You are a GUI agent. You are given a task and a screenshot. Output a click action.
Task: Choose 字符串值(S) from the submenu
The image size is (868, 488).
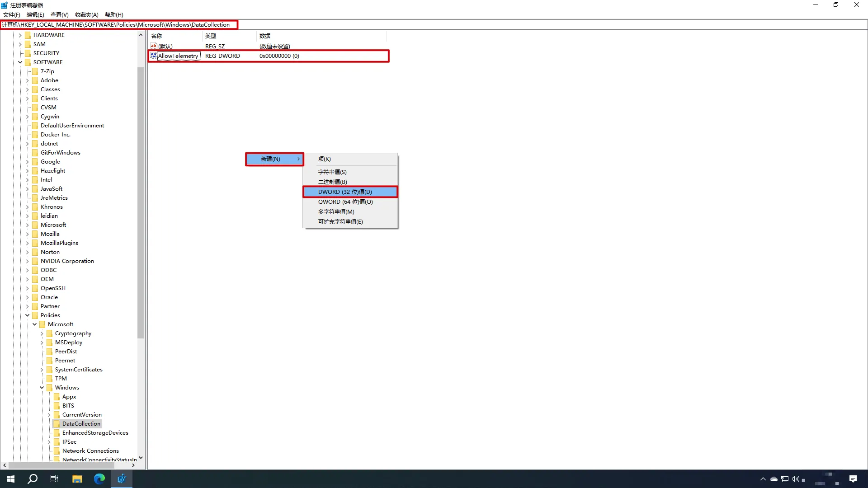(x=332, y=172)
